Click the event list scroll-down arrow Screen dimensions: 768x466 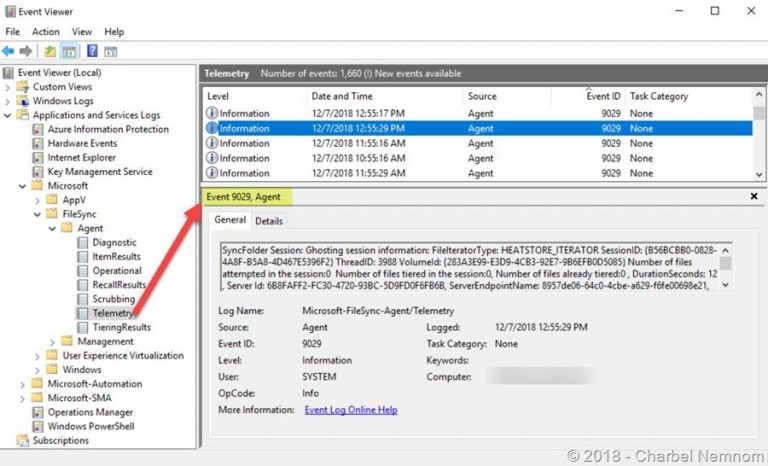[x=759, y=174]
